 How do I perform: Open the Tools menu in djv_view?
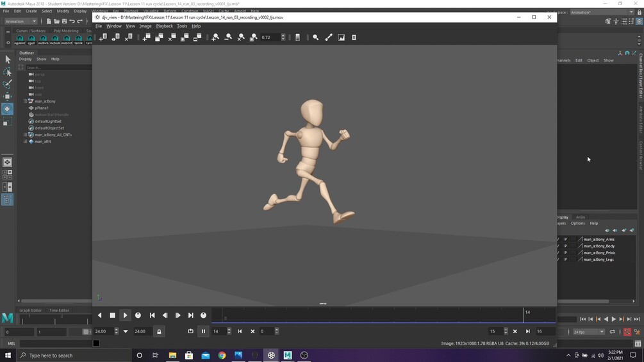[x=181, y=26]
